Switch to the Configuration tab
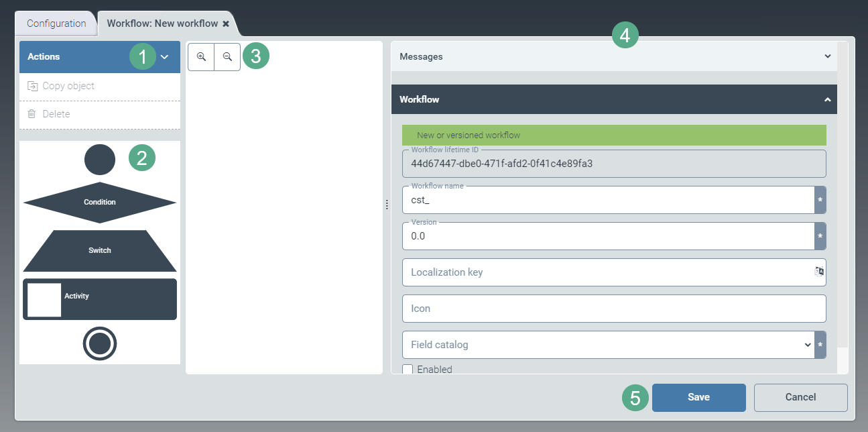This screenshot has width=868, height=432. point(56,23)
